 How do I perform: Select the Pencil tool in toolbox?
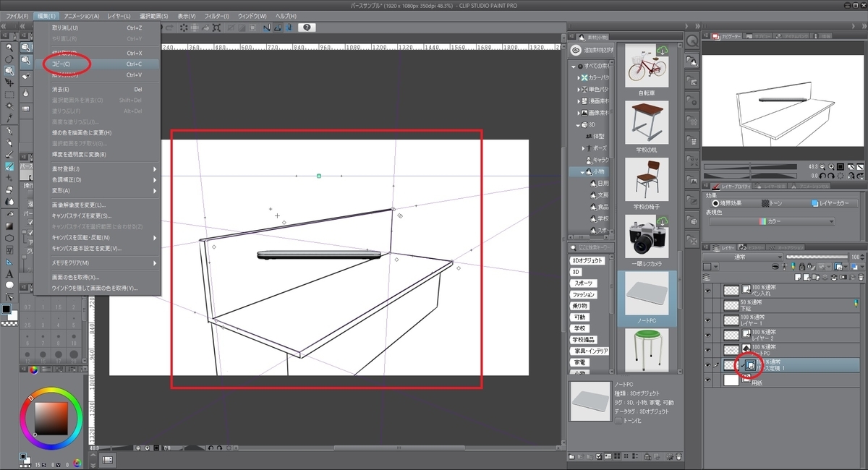point(9,143)
